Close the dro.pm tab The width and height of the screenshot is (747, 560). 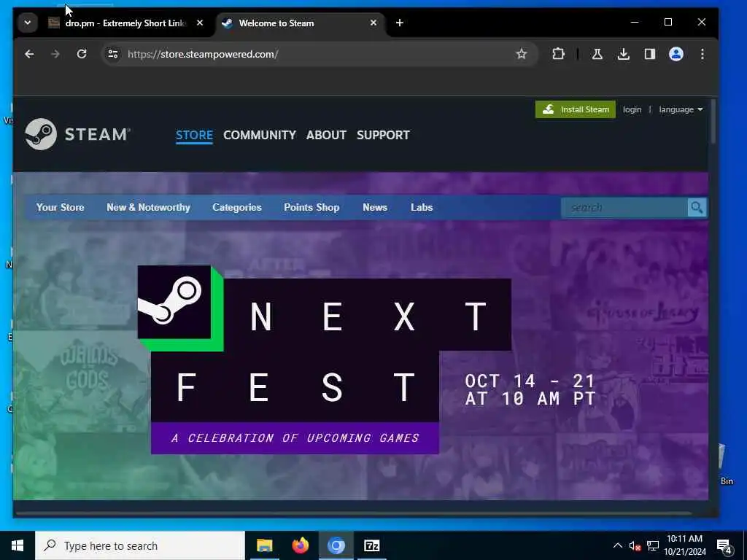pos(200,23)
